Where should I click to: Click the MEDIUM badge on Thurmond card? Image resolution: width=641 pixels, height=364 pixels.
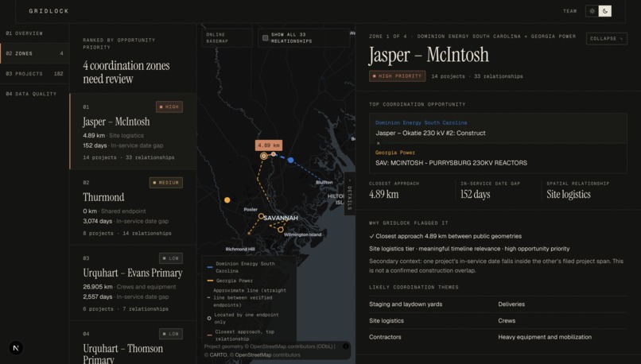point(166,183)
